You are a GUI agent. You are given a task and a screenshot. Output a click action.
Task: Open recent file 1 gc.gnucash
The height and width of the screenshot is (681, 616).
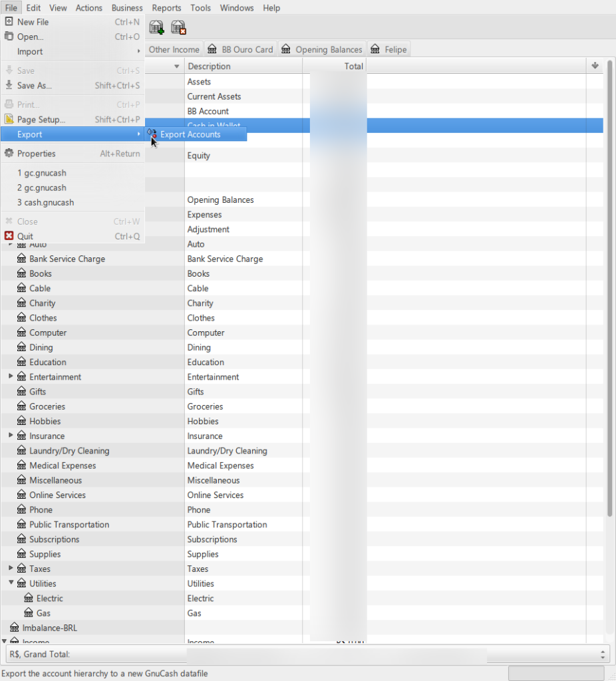73,173
